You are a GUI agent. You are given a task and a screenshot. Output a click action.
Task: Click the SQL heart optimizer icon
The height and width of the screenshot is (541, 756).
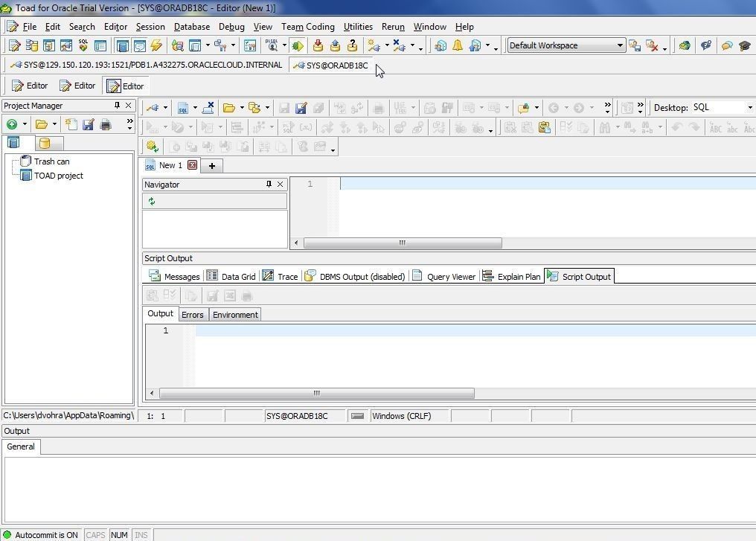click(83, 46)
